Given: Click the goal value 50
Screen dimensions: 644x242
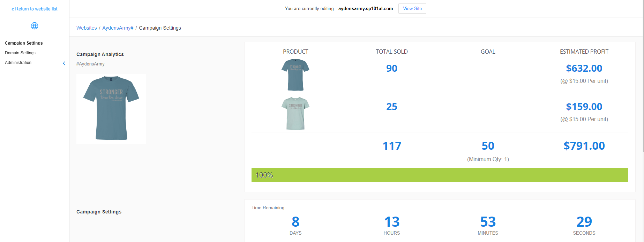Looking at the screenshot, I should [x=488, y=146].
